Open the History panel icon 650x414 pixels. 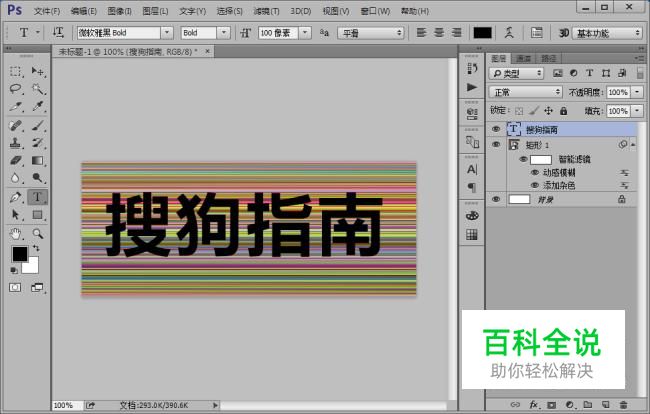tap(472, 68)
